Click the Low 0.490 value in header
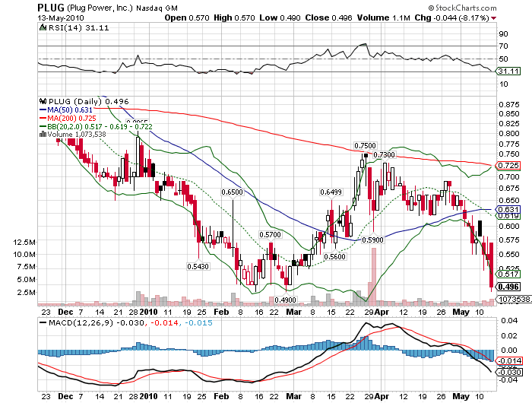This screenshot has height=403, width=532. tap(280, 17)
